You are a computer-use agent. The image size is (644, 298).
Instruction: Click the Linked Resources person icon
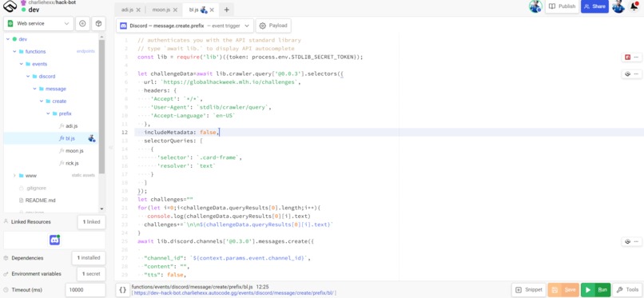point(6,221)
